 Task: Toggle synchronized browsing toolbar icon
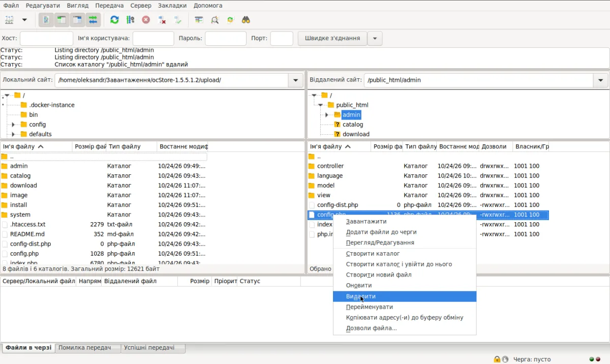click(230, 20)
